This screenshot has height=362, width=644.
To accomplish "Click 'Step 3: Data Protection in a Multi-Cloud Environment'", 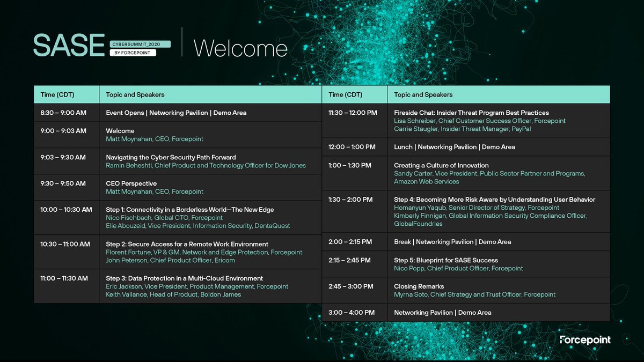I will click(185, 278).
